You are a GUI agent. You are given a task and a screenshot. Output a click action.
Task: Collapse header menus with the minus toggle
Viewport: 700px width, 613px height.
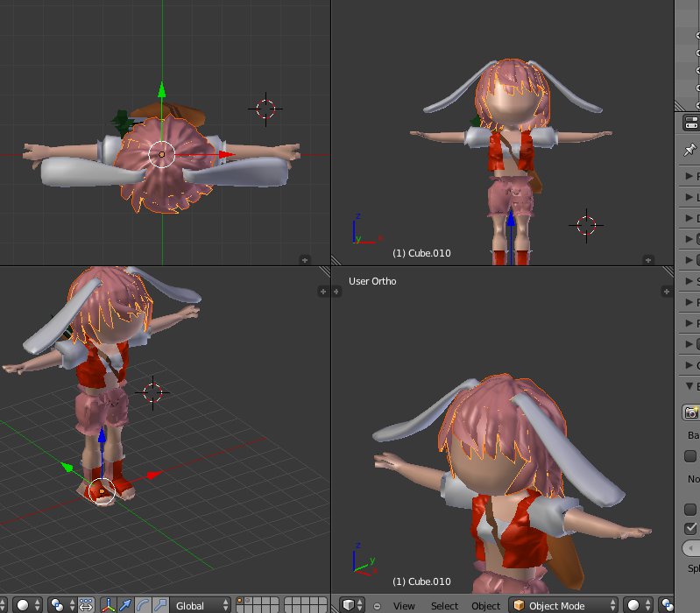tap(378, 606)
